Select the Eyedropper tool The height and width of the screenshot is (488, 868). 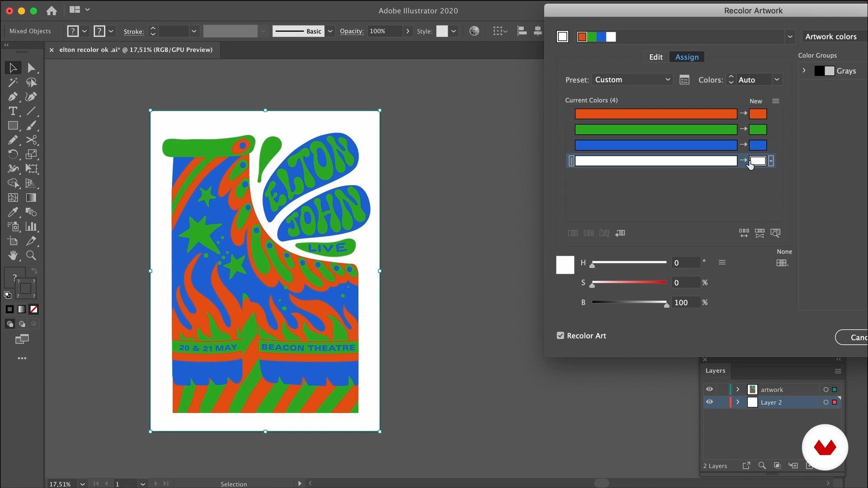13,212
